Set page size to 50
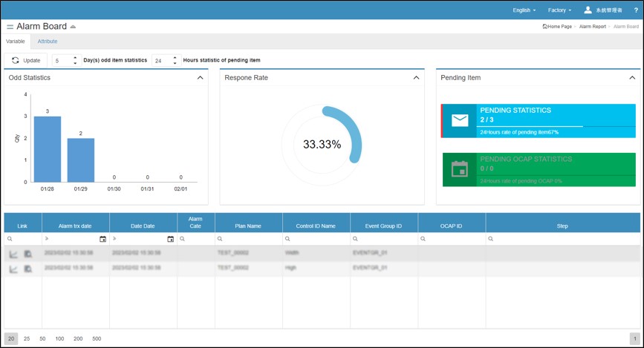This screenshot has height=348, width=644. pyautogui.click(x=42, y=338)
